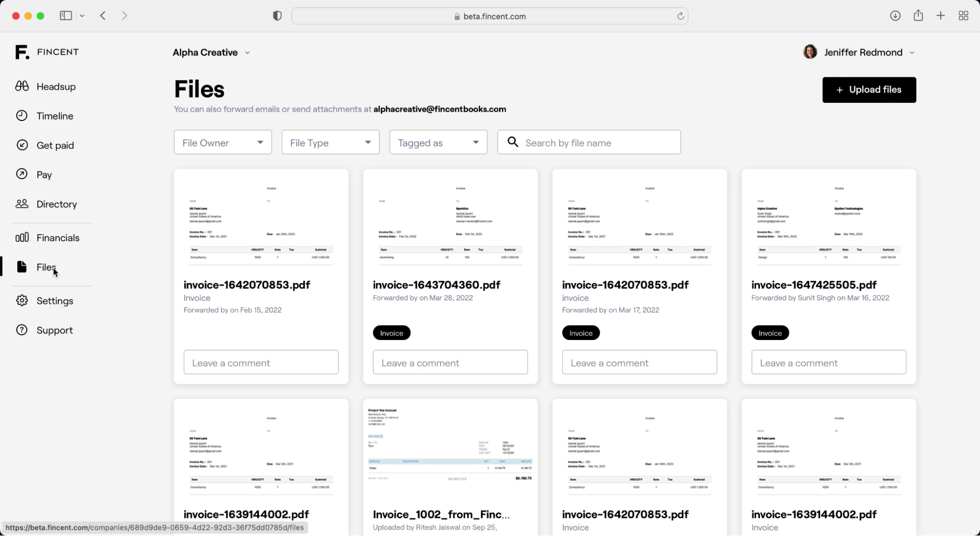Click the Upload files button
The width and height of the screenshot is (980, 536).
click(x=869, y=90)
